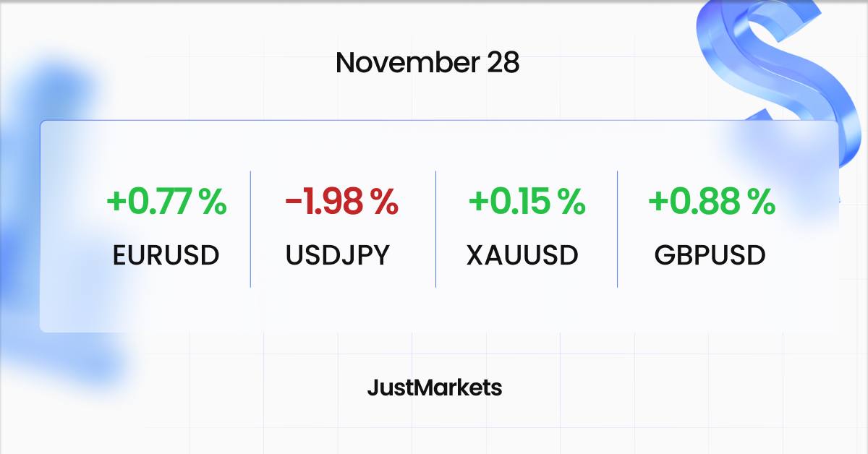Select the +0.77 % green percentage

click(166, 202)
